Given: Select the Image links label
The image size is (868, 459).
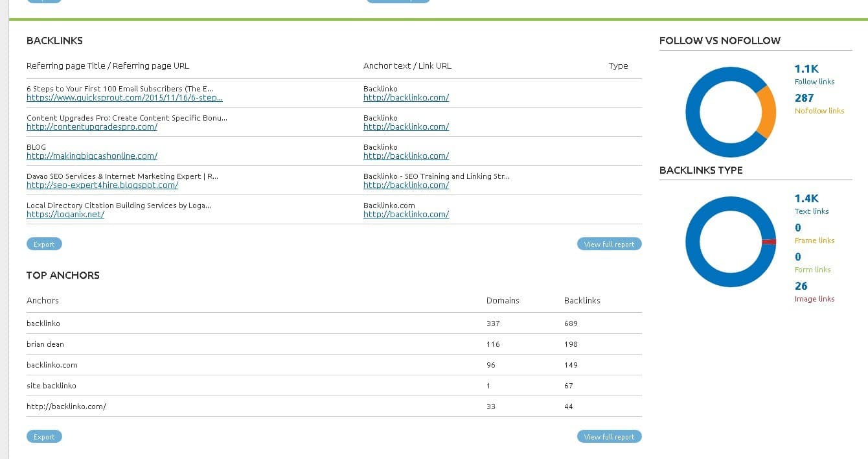Looking at the screenshot, I should pyautogui.click(x=814, y=299).
